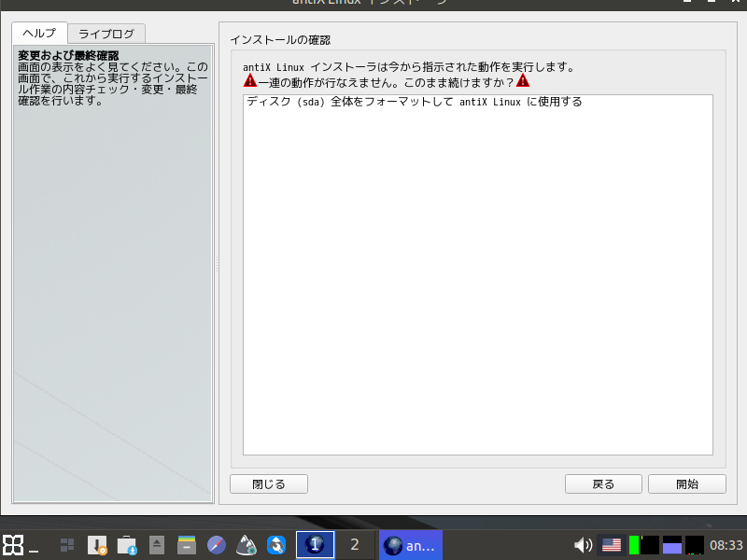Switch to workspace 2 in the pager

point(355,544)
